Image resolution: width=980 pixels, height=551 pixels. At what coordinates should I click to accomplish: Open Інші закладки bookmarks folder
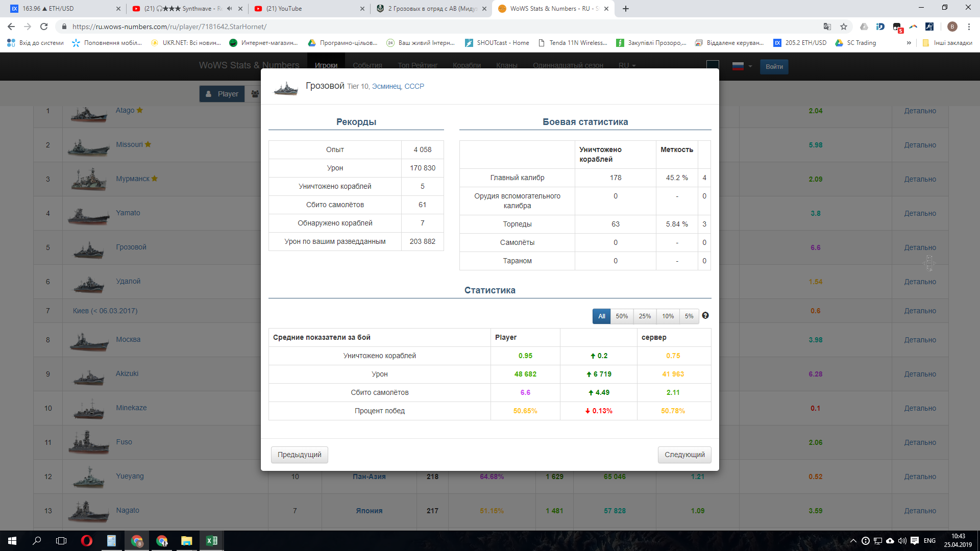(x=947, y=43)
